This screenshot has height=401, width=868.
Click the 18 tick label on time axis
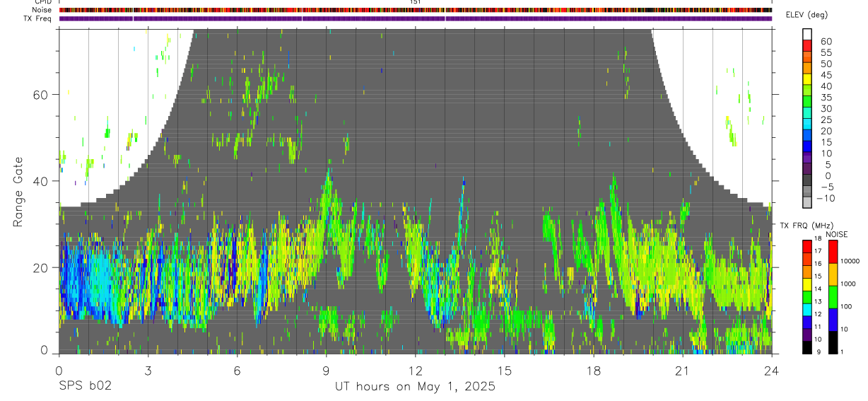594,371
